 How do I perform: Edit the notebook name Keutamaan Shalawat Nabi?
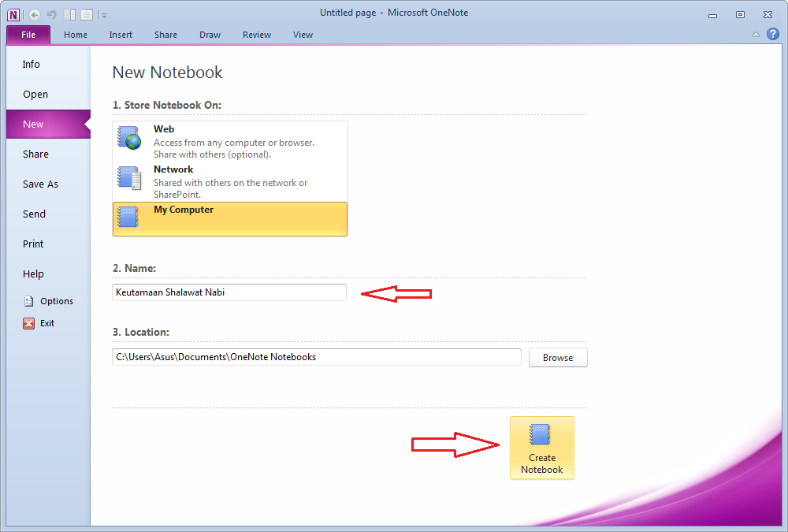point(229,292)
